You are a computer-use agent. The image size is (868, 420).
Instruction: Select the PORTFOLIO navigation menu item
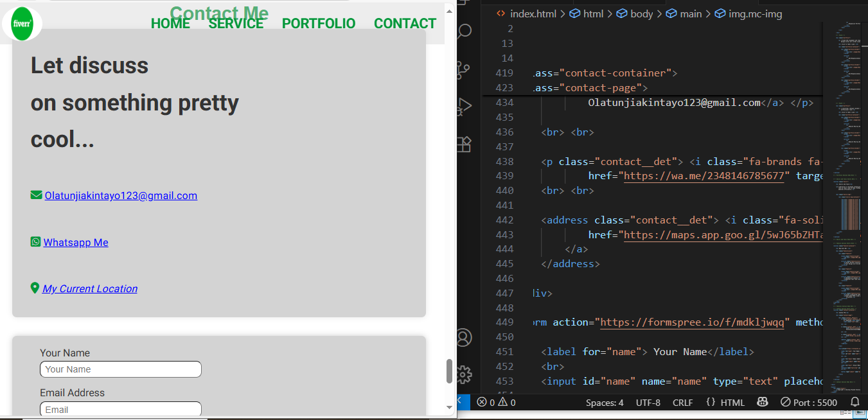[318, 24]
